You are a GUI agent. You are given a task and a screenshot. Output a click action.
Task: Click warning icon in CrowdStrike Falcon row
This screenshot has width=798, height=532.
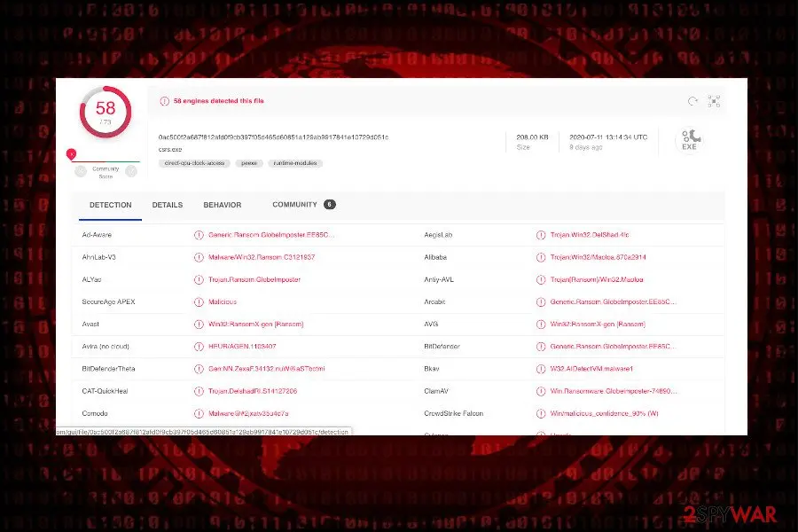(541, 414)
